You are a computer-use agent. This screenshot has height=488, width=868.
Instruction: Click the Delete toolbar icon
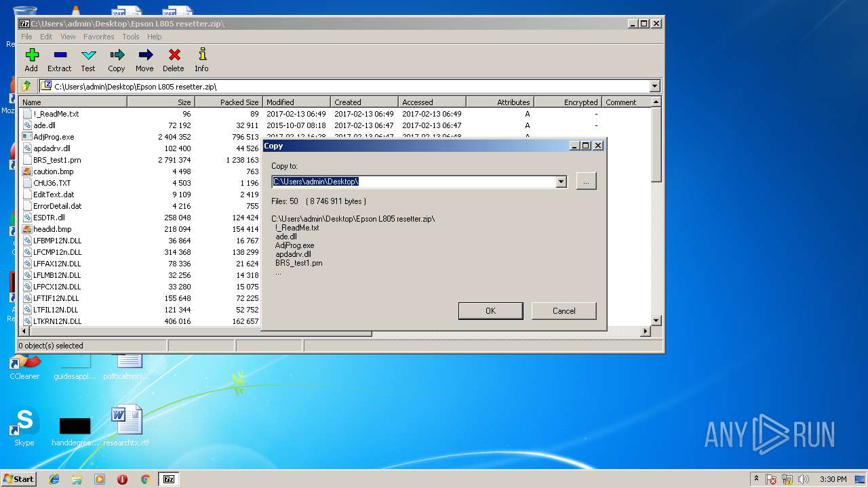(x=174, y=60)
